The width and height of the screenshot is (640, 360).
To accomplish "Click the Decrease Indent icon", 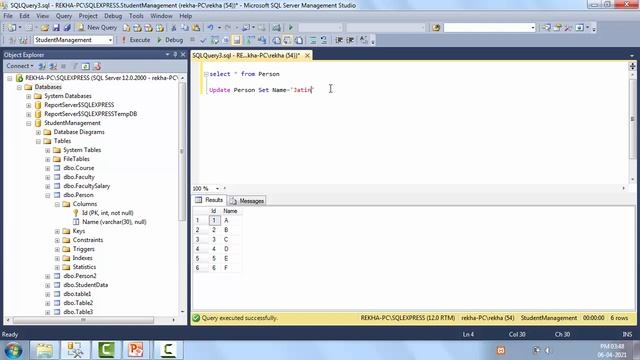I will (x=339, y=40).
